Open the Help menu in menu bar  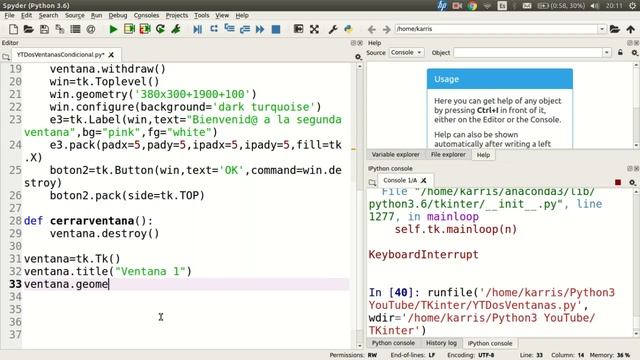(242, 15)
